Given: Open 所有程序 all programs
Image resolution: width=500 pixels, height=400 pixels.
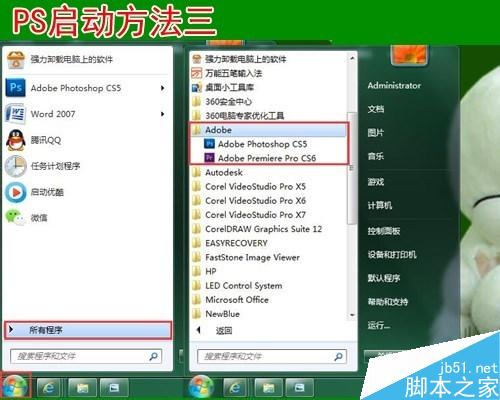Looking at the screenshot, I should 88,330.
